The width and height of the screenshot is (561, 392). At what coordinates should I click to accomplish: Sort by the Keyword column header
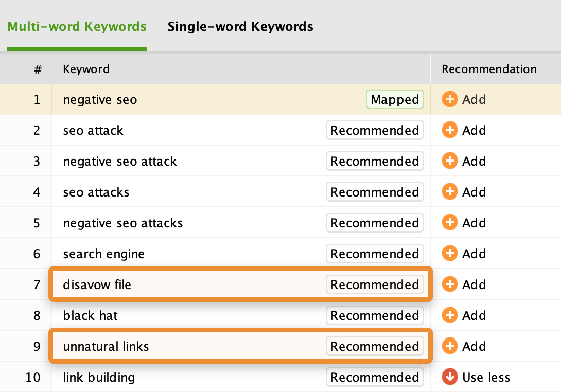pyautogui.click(x=86, y=69)
